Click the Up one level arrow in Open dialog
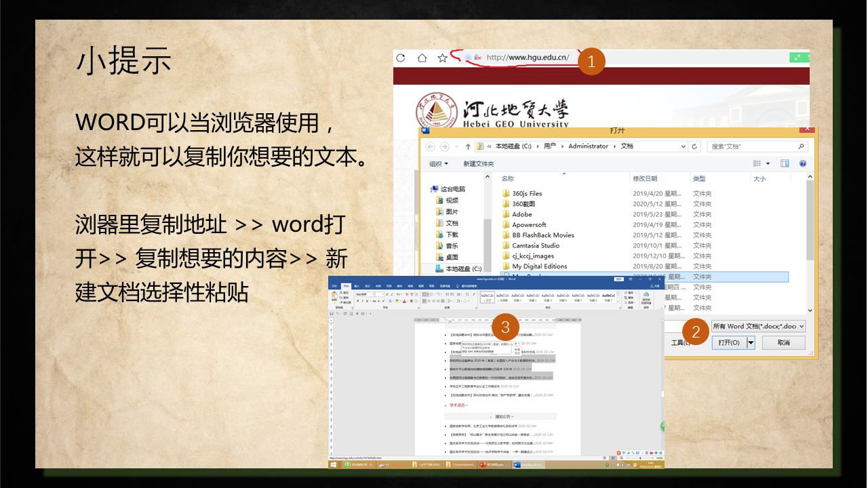Screen dimensions: 868x488 (468, 146)
